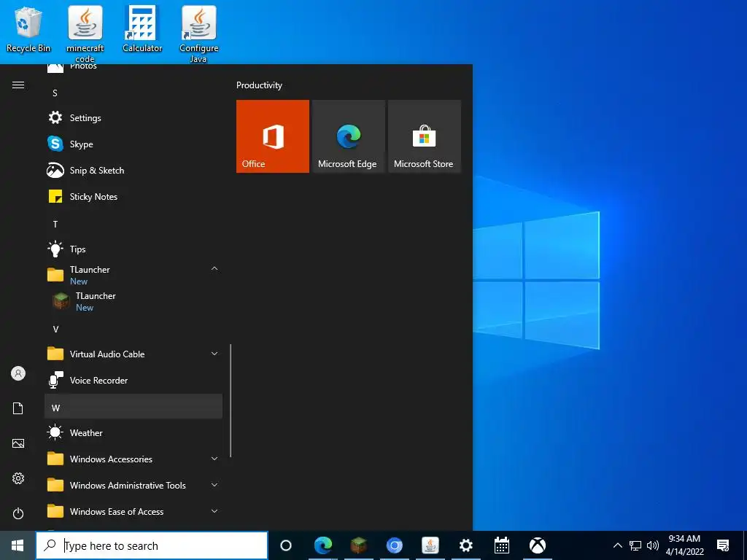Open the Configure Java desktop shortcut
The height and width of the screenshot is (560, 747).
(x=198, y=34)
